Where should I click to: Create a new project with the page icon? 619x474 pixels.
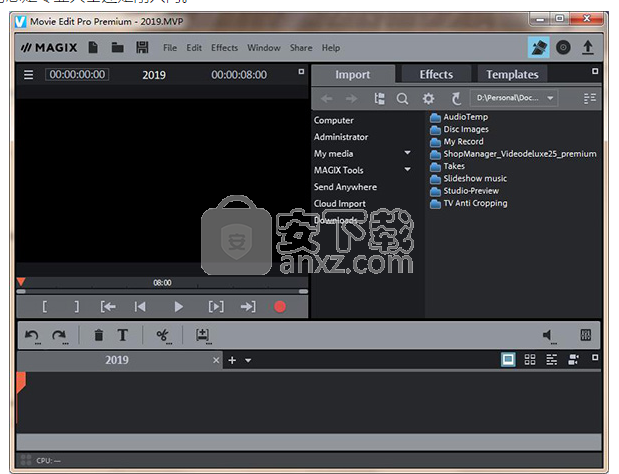click(x=93, y=48)
